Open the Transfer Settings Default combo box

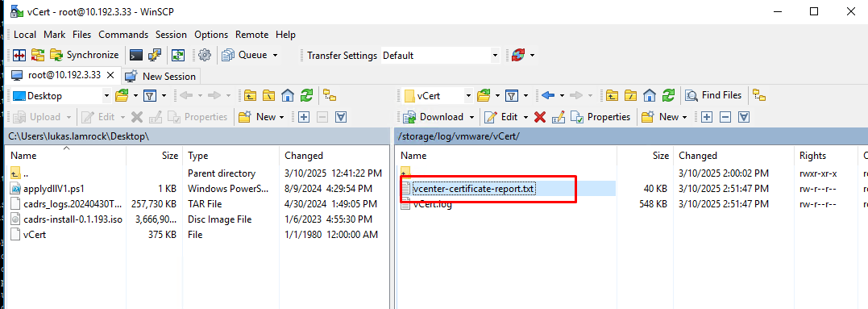440,56
